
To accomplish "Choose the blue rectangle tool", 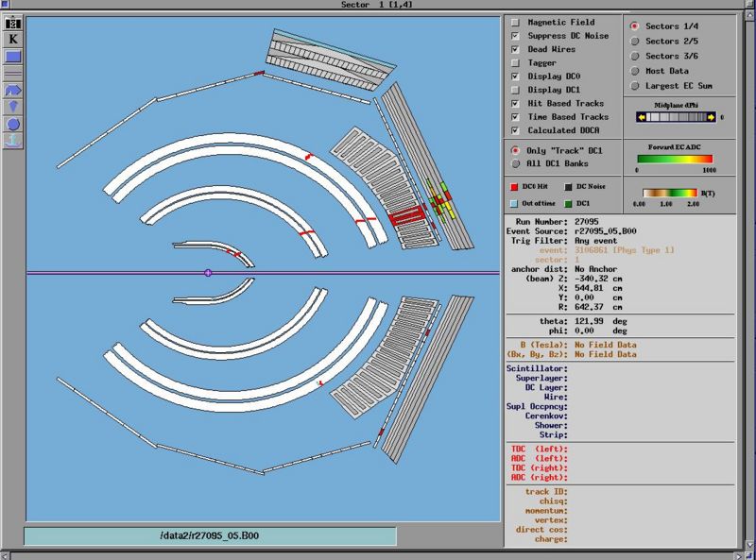I will click(13, 57).
